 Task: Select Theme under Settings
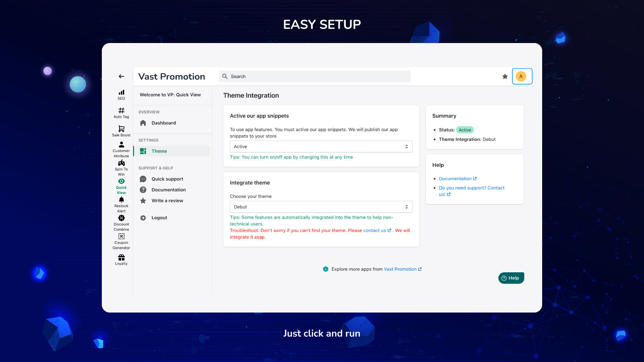(x=159, y=151)
